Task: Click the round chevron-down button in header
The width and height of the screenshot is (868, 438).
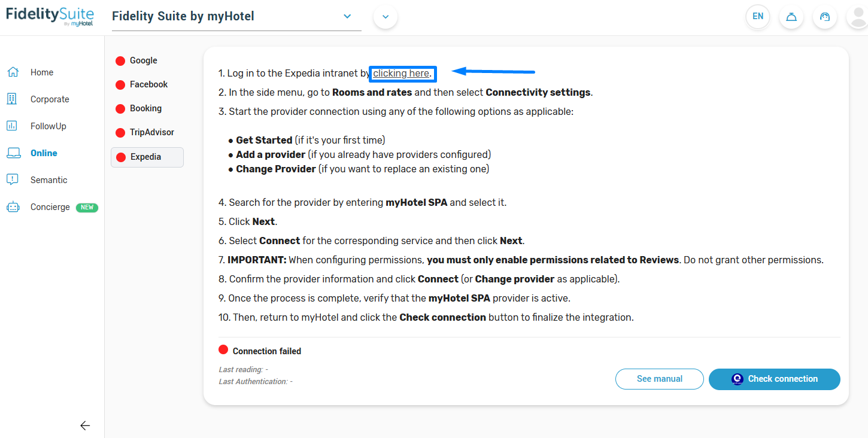Action: 386,17
